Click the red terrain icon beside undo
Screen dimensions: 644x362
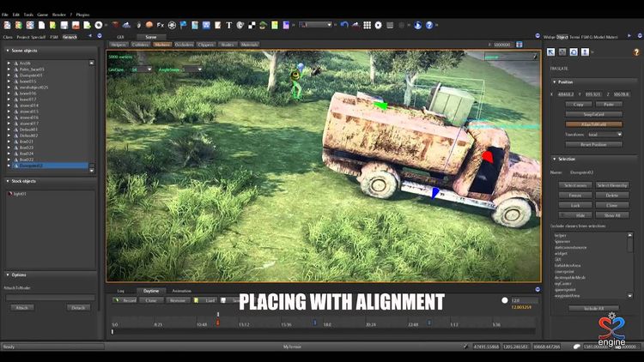355,25
